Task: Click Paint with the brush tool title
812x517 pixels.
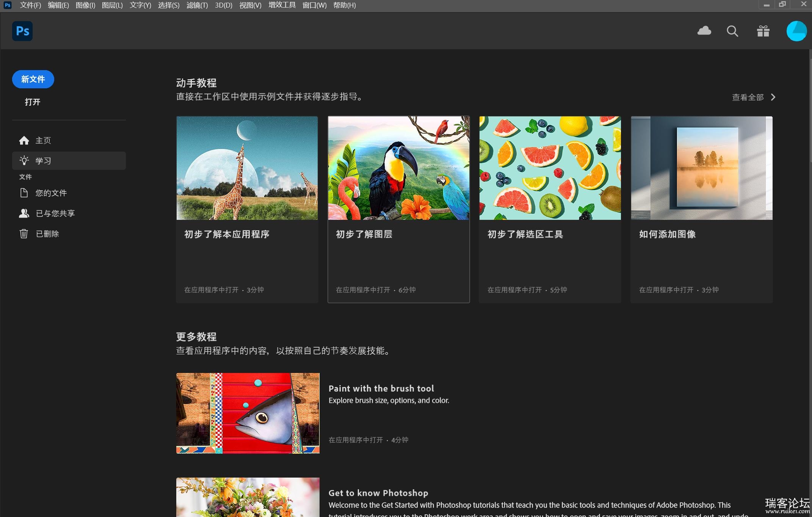Action: click(381, 389)
